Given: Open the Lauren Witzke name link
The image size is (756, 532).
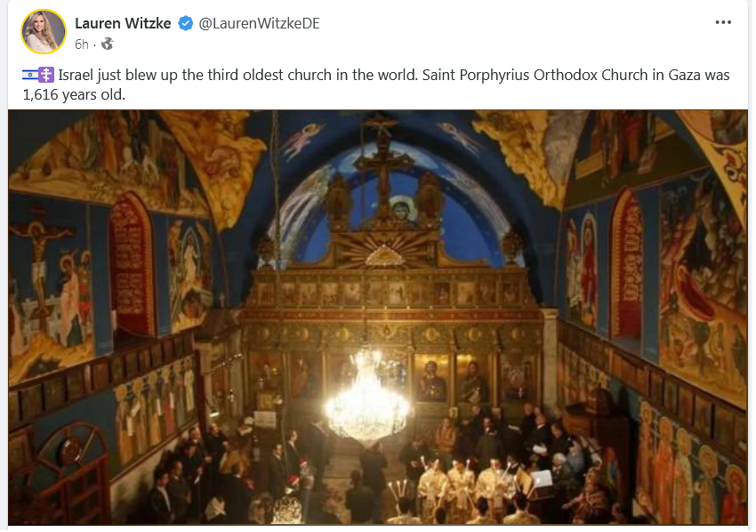Looking at the screenshot, I should click(x=123, y=23).
